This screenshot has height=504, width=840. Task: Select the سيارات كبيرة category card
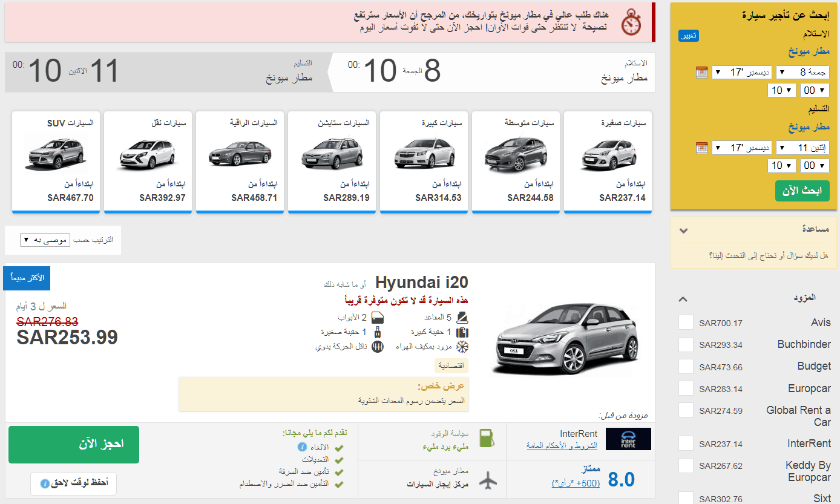click(x=424, y=162)
